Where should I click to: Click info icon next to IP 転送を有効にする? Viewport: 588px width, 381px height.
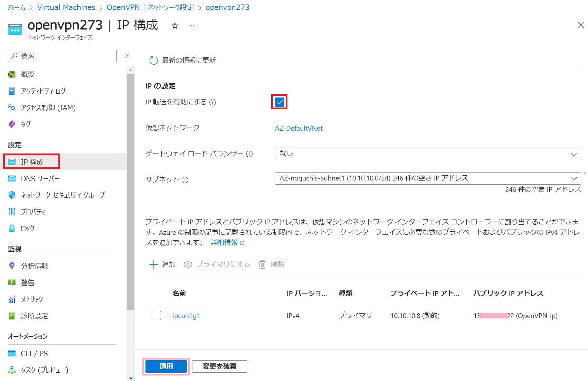click(213, 102)
